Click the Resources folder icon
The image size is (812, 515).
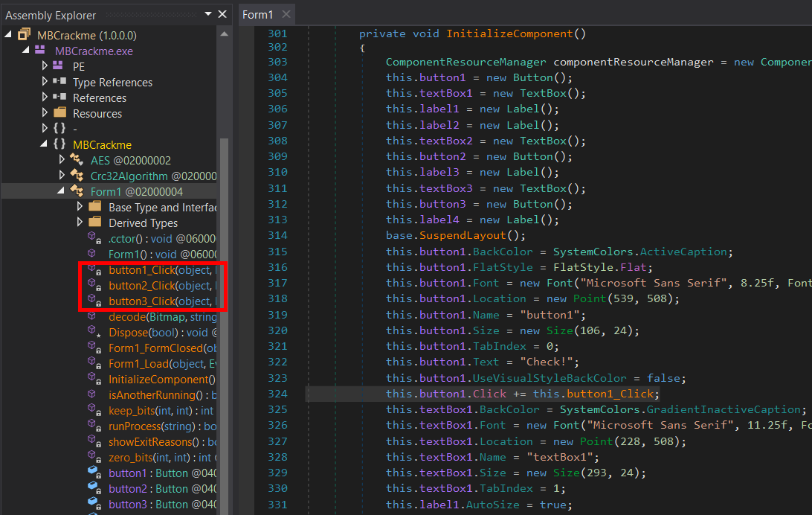pyautogui.click(x=60, y=112)
